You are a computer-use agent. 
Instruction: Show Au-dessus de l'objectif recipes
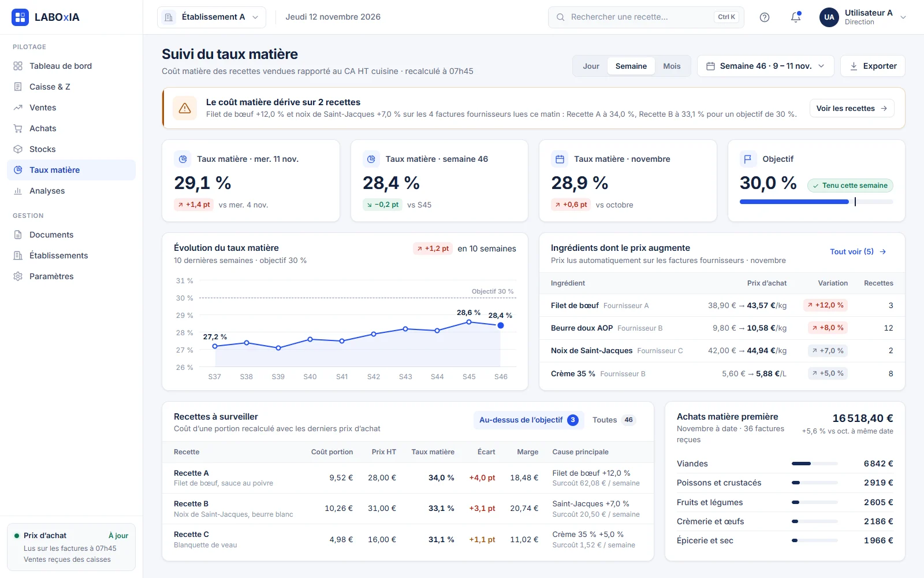tap(528, 420)
